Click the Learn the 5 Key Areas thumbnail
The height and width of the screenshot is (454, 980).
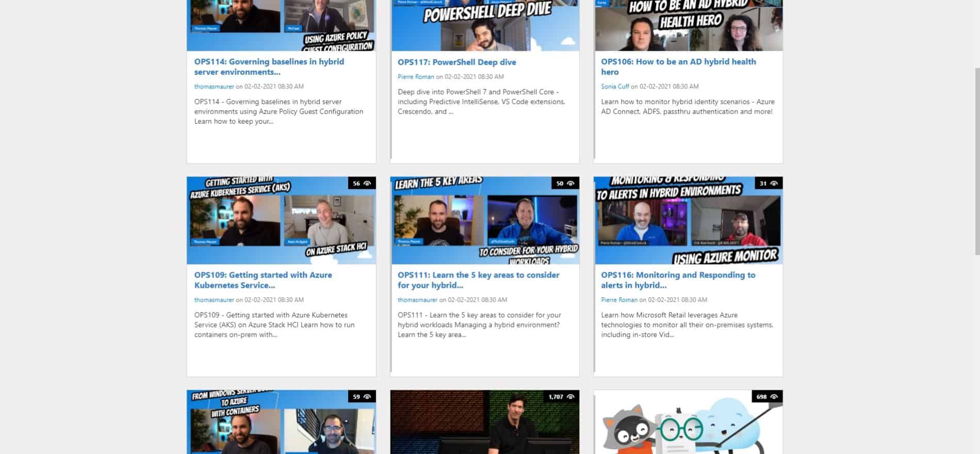(x=485, y=221)
